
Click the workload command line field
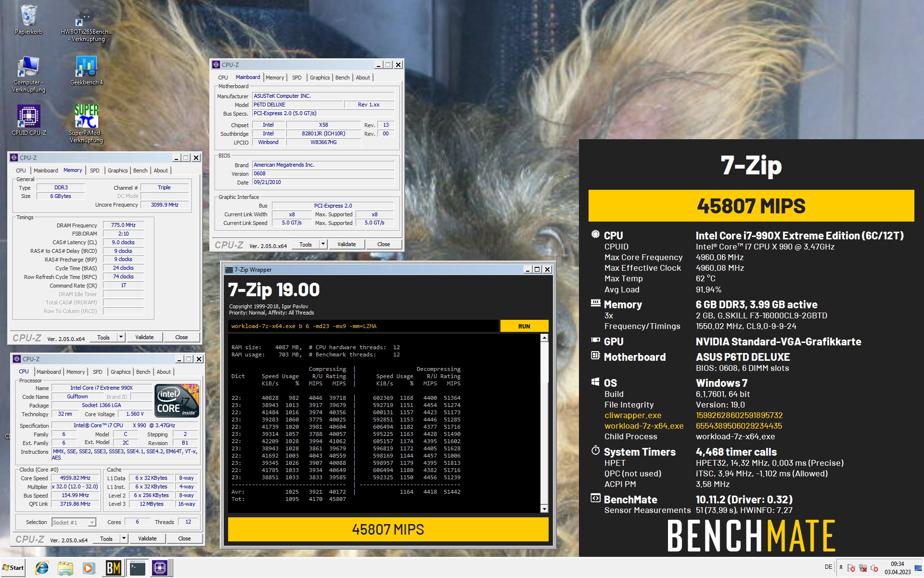[363, 326]
